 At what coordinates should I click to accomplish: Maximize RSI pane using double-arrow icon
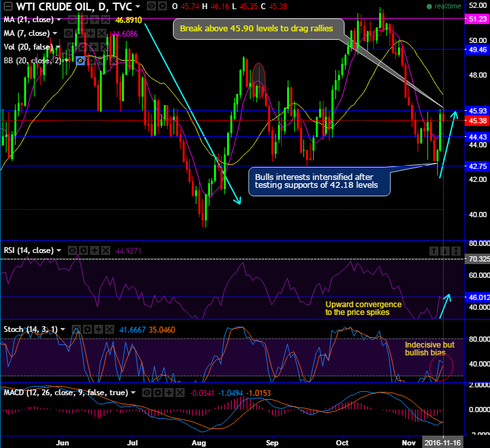456,251
